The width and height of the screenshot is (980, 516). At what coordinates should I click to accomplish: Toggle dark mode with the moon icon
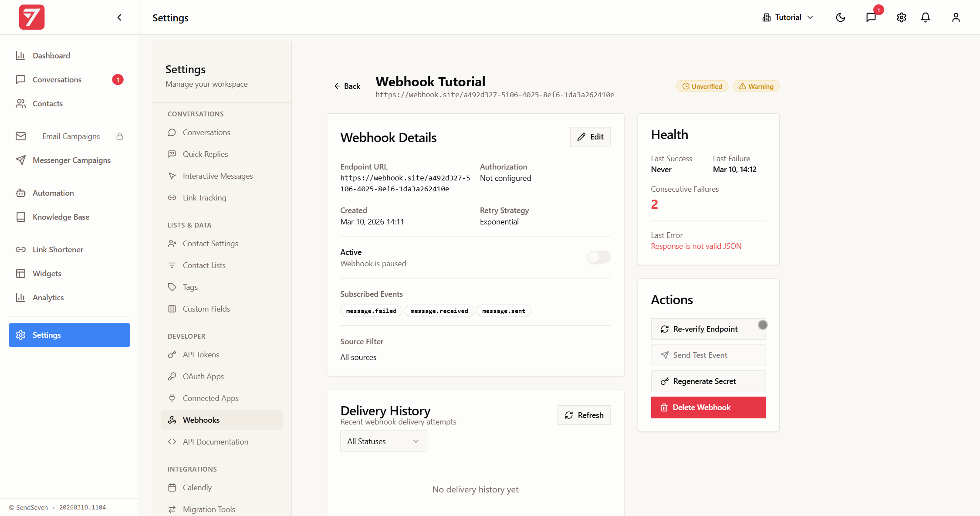841,17
